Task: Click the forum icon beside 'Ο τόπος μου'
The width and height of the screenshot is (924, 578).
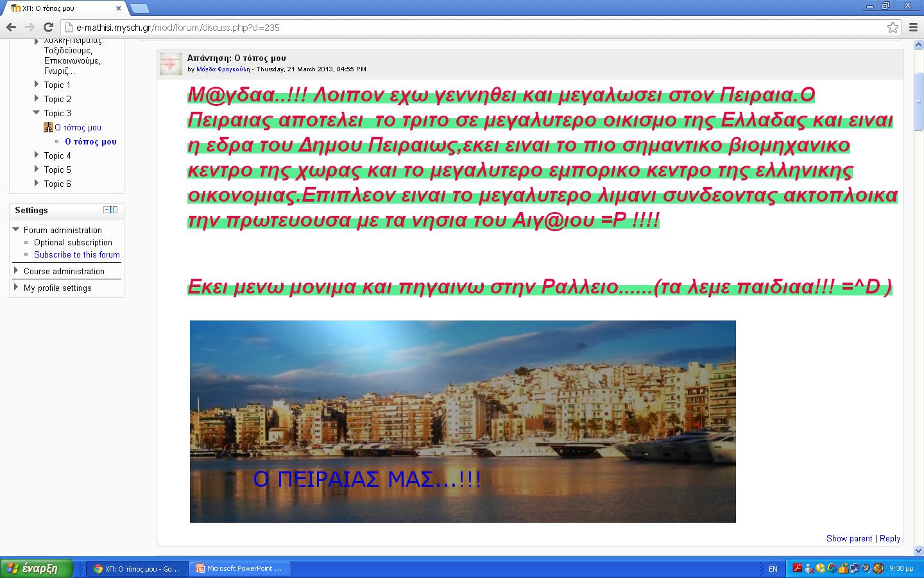Action: (48, 127)
